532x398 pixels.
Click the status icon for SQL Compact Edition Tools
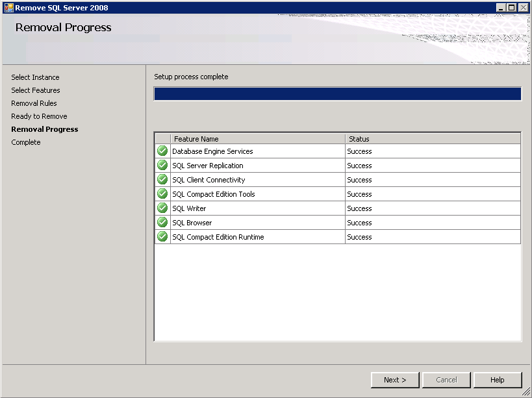pyautogui.click(x=162, y=193)
